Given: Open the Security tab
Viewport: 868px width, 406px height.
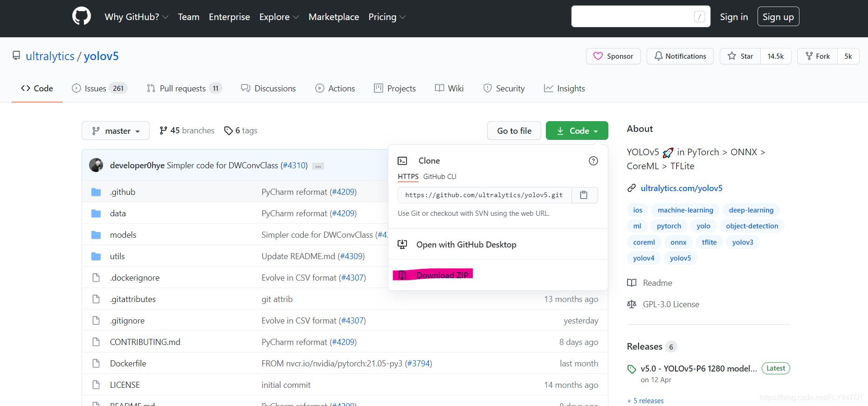Looking at the screenshot, I should (x=504, y=88).
